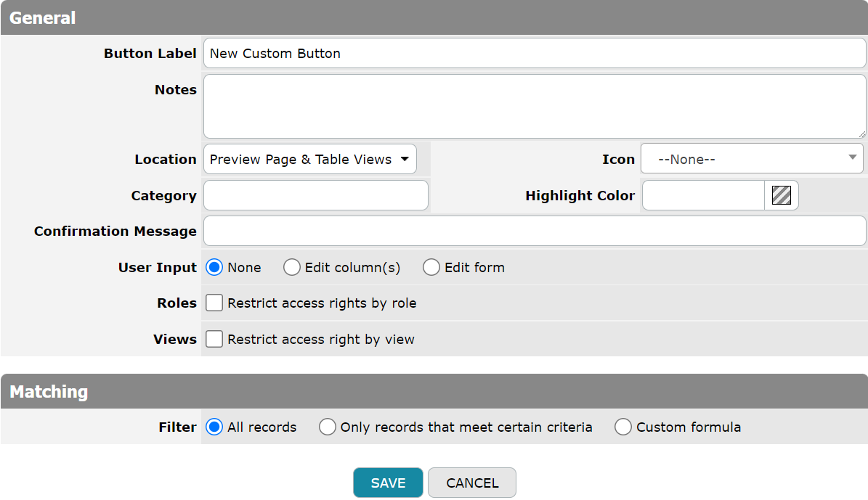Viewport: 868px width, 500px height.
Task: Select Edit form radio button
Action: [431, 268]
